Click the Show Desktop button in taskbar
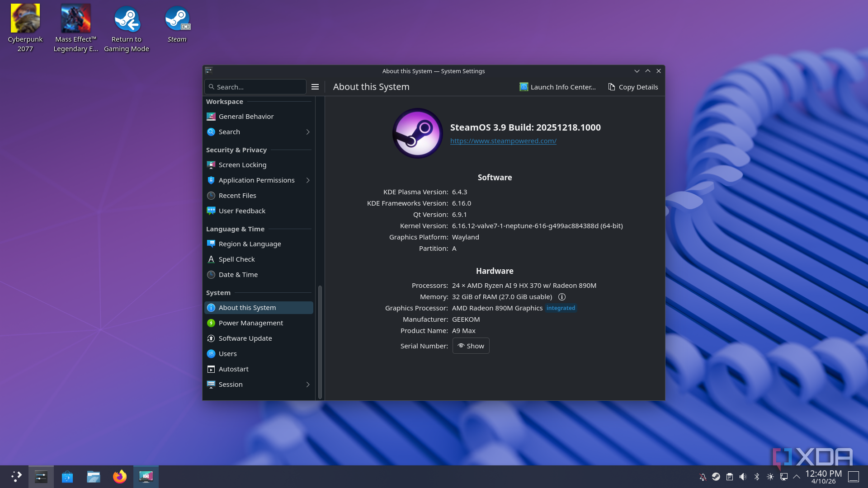Screen dimensions: 868x488 click(854, 476)
